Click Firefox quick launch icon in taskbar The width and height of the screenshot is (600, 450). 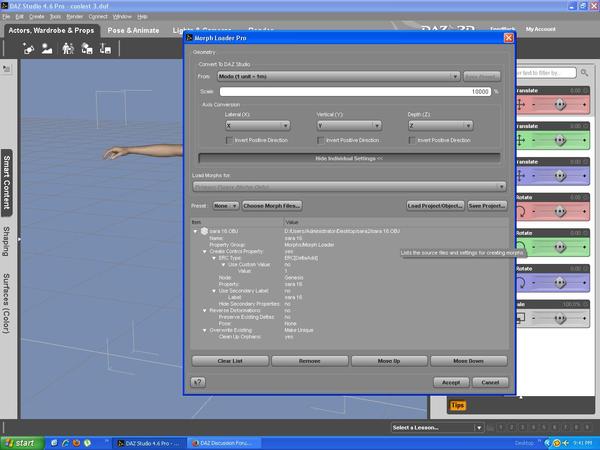click(76, 443)
